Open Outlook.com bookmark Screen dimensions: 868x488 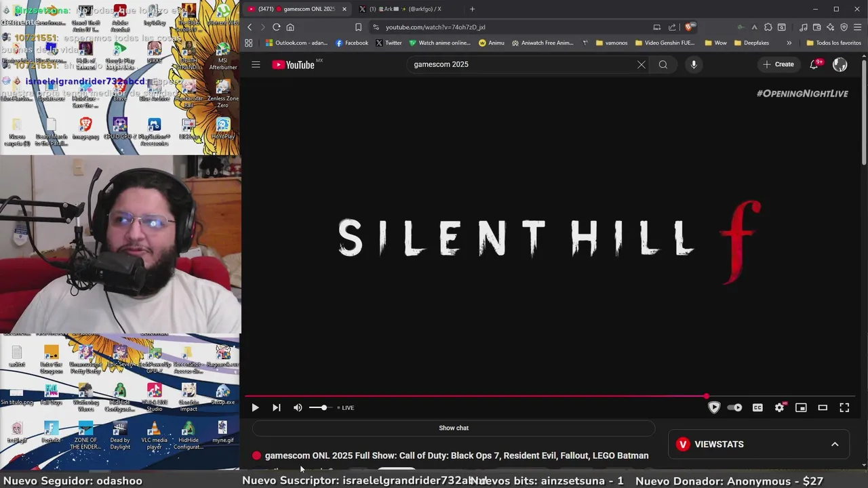(x=296, y=43)
